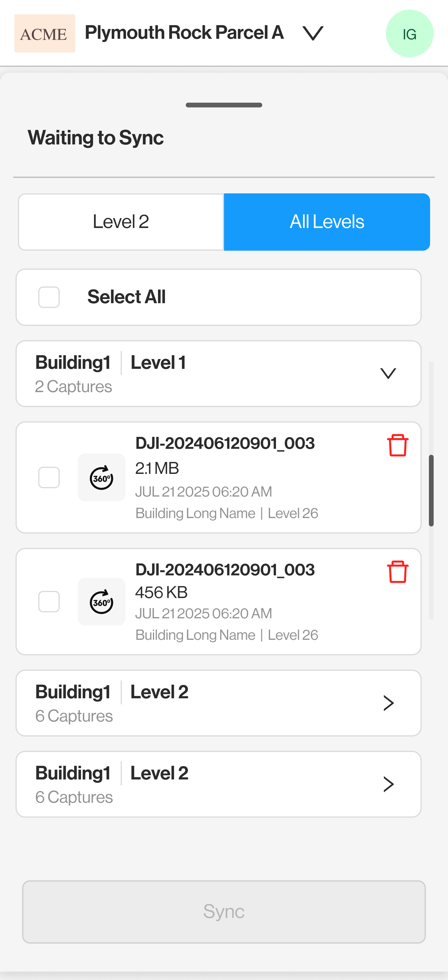Tap the trash icon on the 456 KB capture
This screenshot has width=448, height=980.
(398, 571)
